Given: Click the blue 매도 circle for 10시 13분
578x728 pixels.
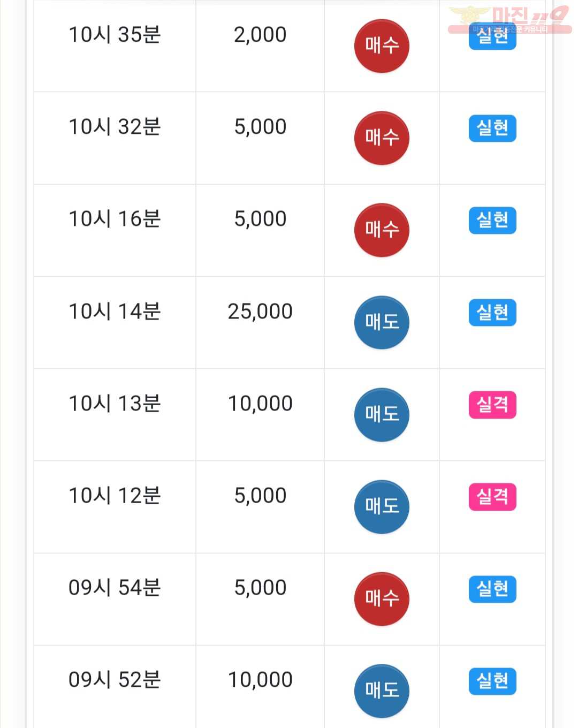Looking at the screenshot, I should click(382, 414).
